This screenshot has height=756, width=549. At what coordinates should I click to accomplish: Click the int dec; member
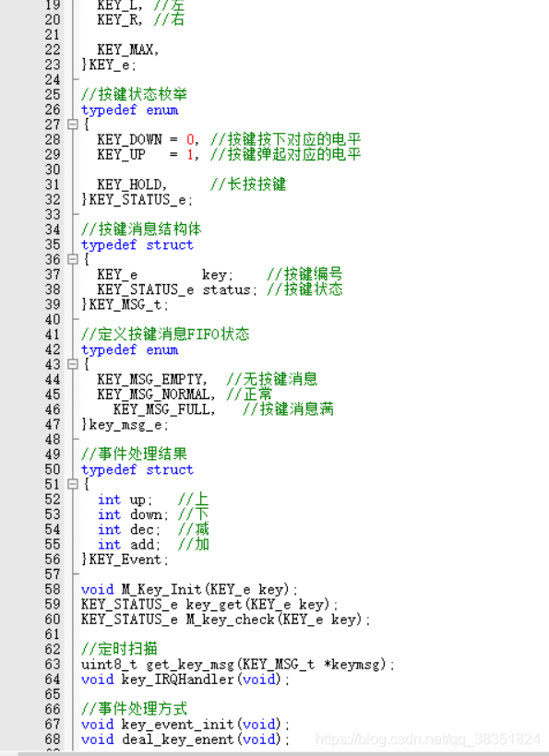129,529
